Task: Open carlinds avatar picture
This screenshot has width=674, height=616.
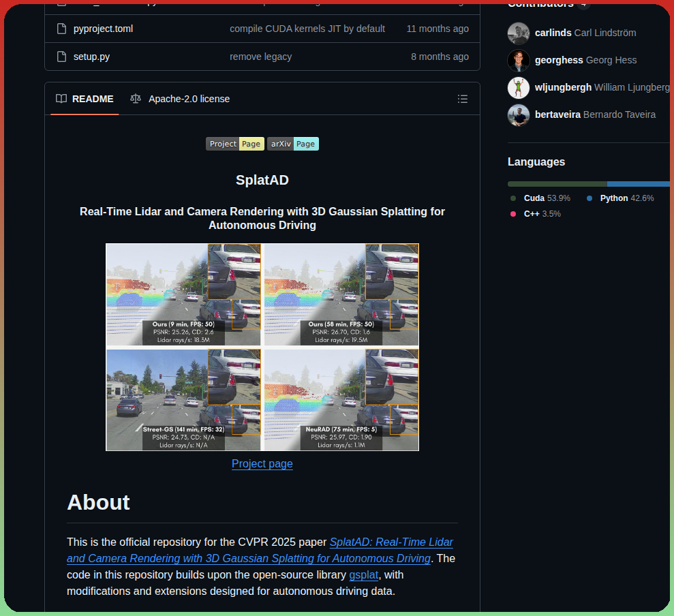Action: tap(519, 33)
